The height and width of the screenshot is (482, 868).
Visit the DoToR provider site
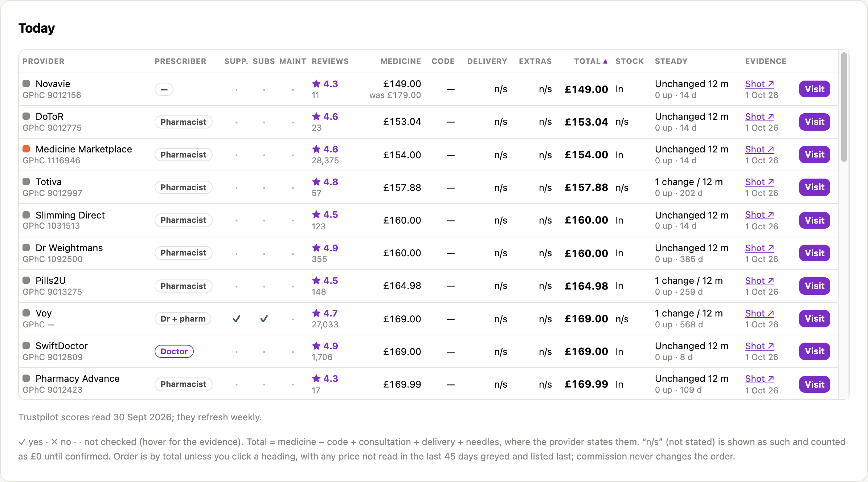[x=814, y=122]
